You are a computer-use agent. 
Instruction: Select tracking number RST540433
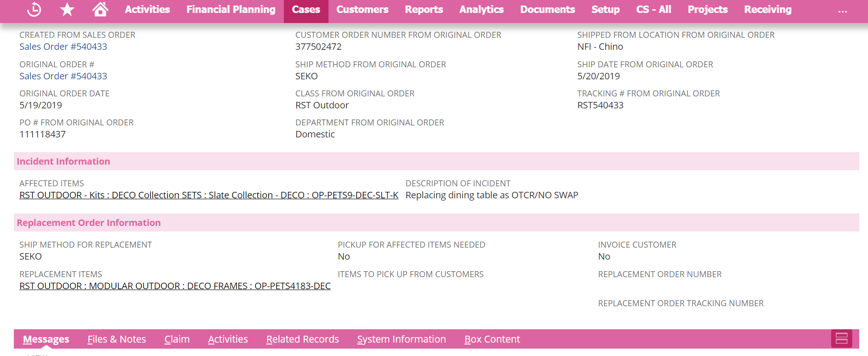pos(600,105)
